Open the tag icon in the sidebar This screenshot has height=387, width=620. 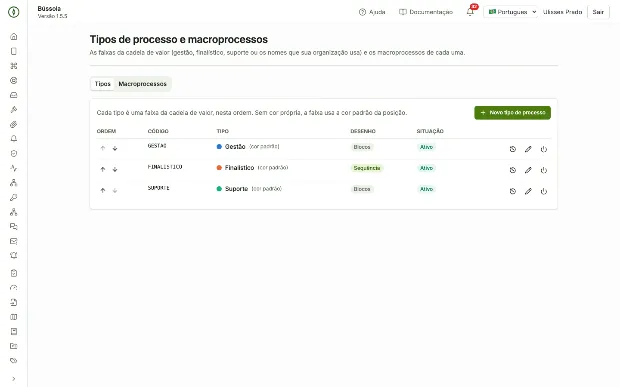(x=13, y=361)
